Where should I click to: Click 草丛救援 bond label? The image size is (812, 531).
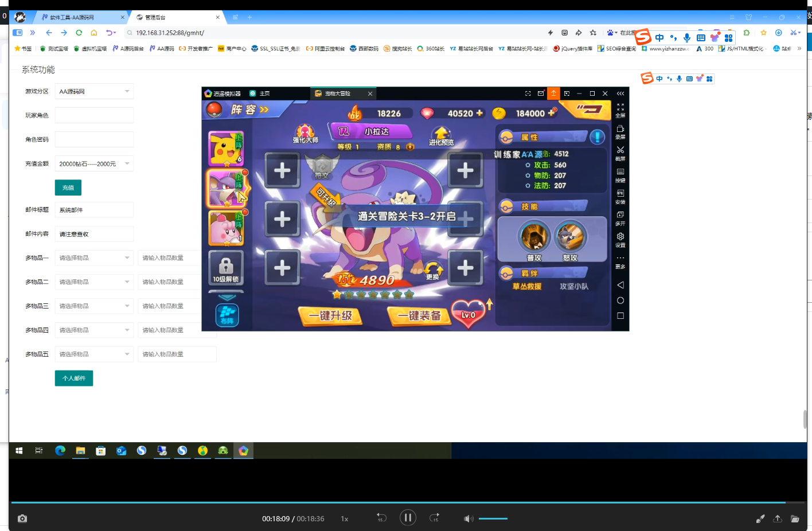click(x=527, y=286)
